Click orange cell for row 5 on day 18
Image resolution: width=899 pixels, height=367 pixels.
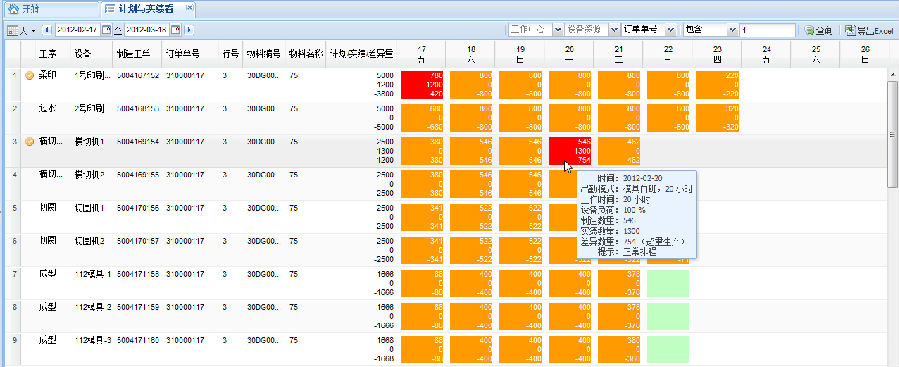[471, 217]
